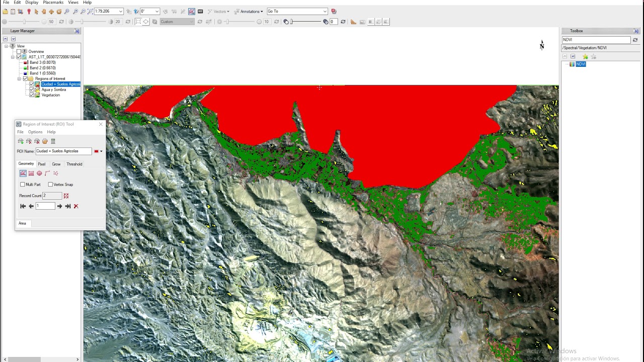Delete all records icon beside Record Count
The width and height of the screenshot is (644, 362).
tap(66, 196)
